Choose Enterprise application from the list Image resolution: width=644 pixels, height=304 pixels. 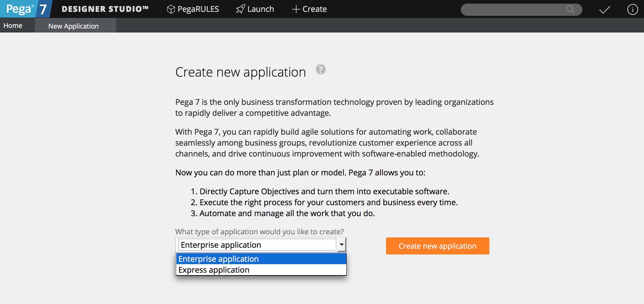[x=261, y=259]
